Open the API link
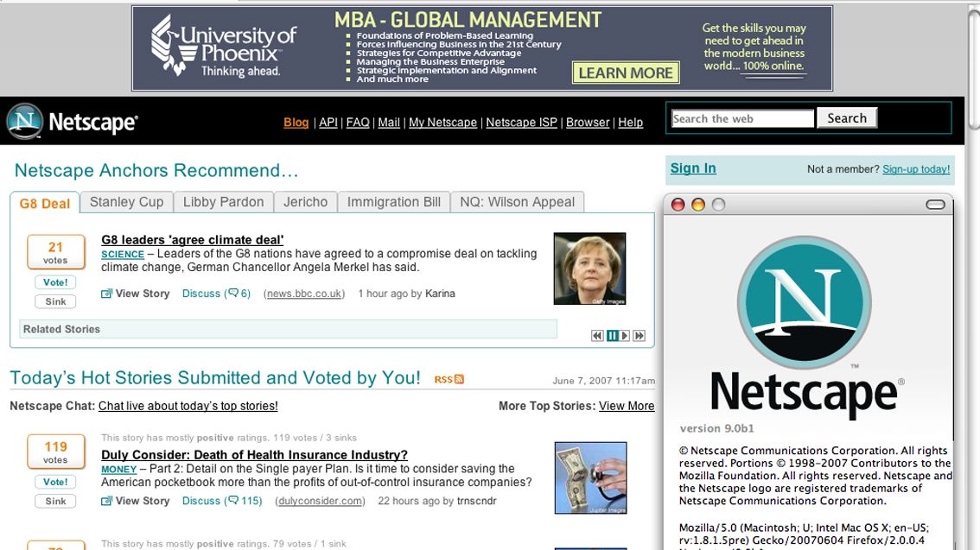Screen dimensions: 980x550 point(328,123)
